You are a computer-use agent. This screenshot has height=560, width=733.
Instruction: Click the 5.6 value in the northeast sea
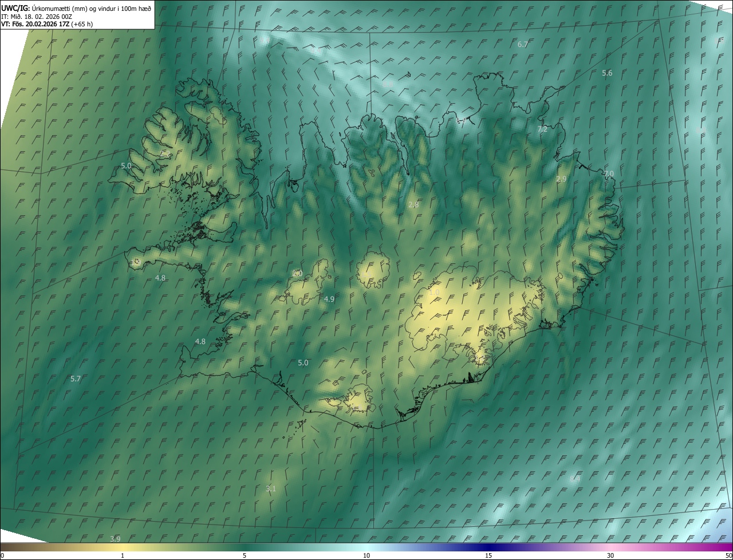pos(607,73)
